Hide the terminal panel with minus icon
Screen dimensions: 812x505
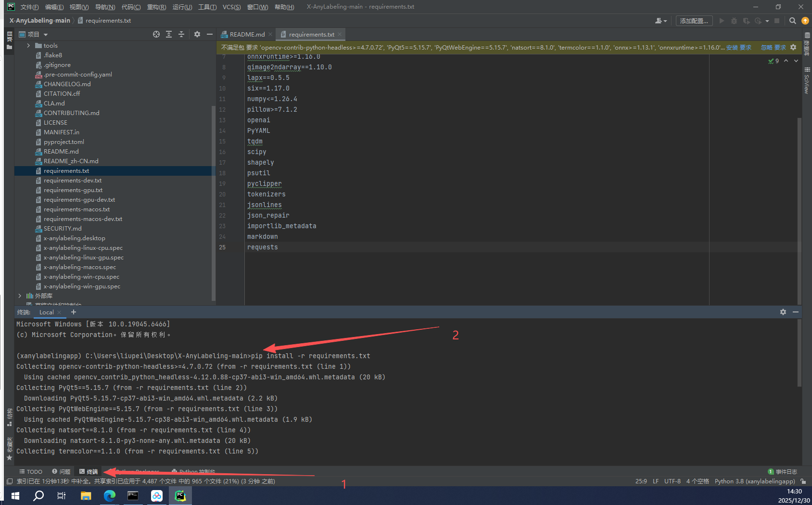pyautogui.click(x=796, y=312)
